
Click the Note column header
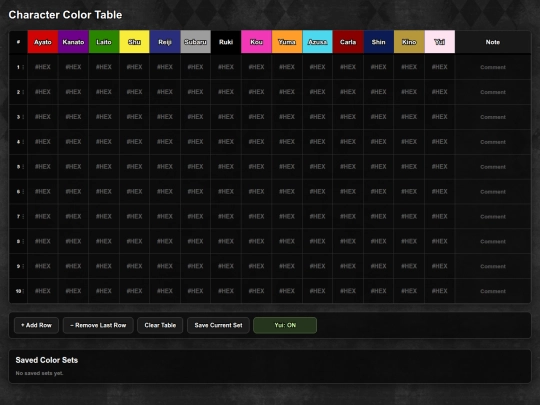493,42
